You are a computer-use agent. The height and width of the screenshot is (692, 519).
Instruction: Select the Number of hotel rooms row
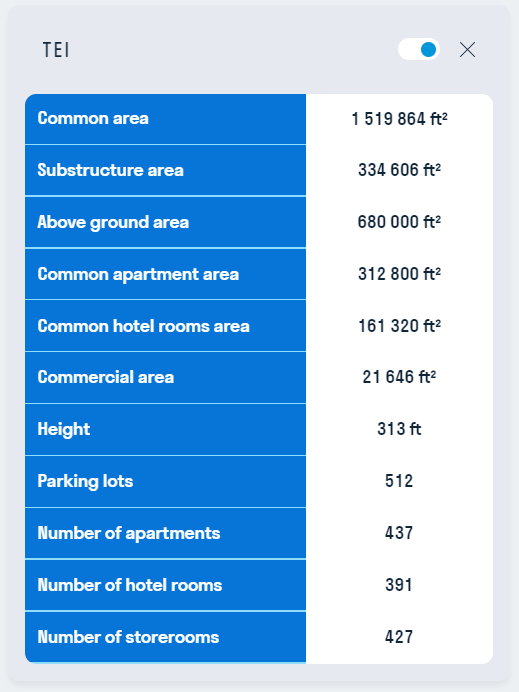coord(259,585)
